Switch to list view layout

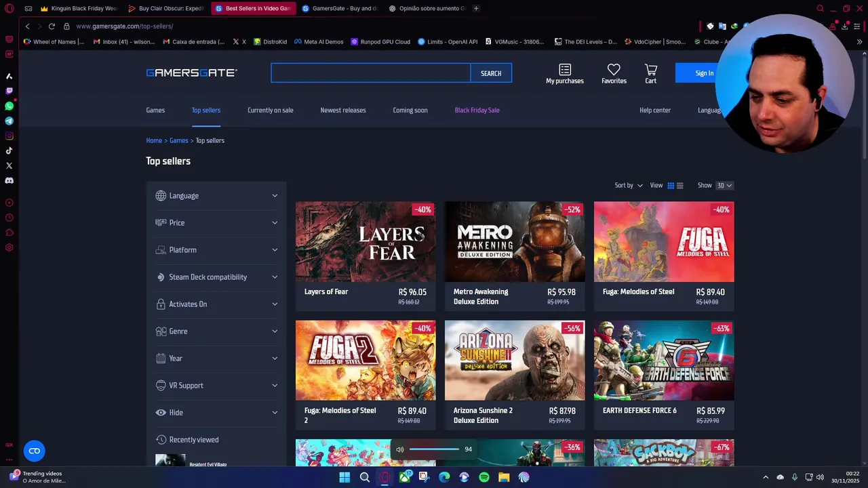(680, 186)
